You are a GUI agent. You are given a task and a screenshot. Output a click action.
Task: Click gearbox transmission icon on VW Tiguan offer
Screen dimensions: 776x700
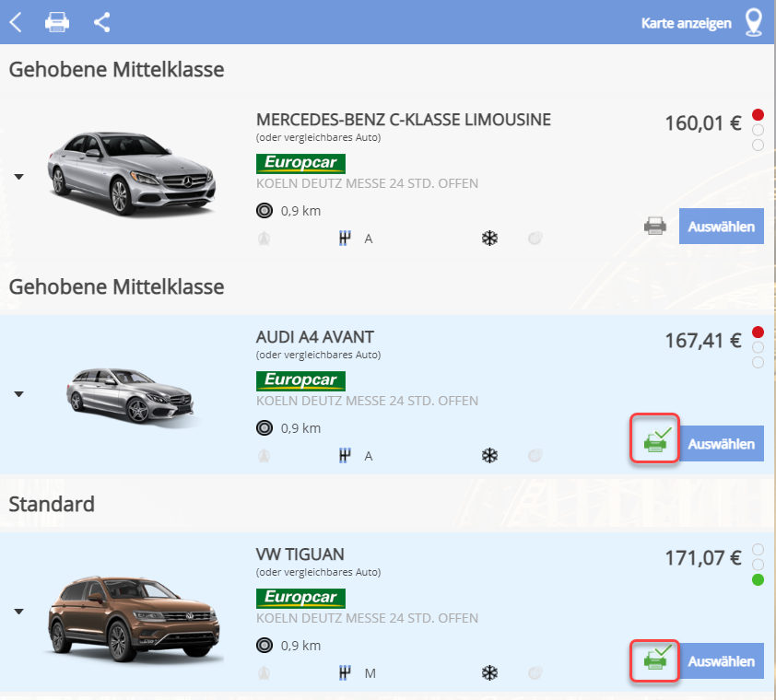(x=345, y=672)
